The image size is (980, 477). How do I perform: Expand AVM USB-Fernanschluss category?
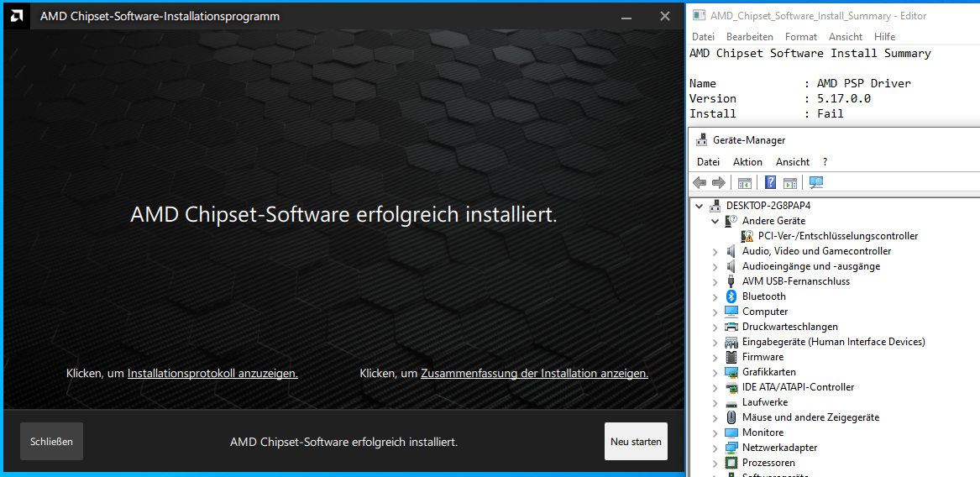(715, 281)
